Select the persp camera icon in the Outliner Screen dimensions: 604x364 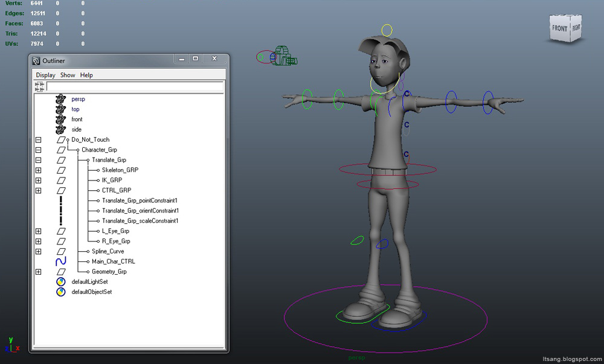tap(60, 99)
